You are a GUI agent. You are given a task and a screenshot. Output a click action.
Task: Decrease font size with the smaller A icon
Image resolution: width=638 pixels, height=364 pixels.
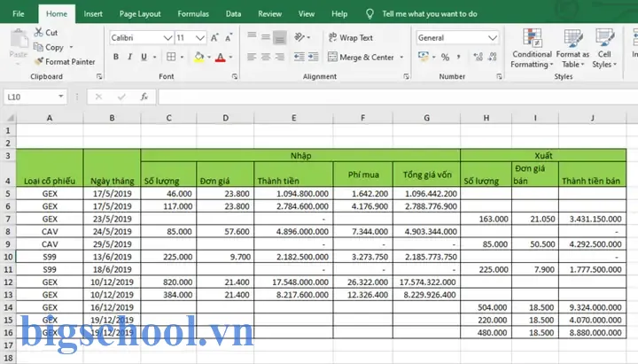(229, 38)
